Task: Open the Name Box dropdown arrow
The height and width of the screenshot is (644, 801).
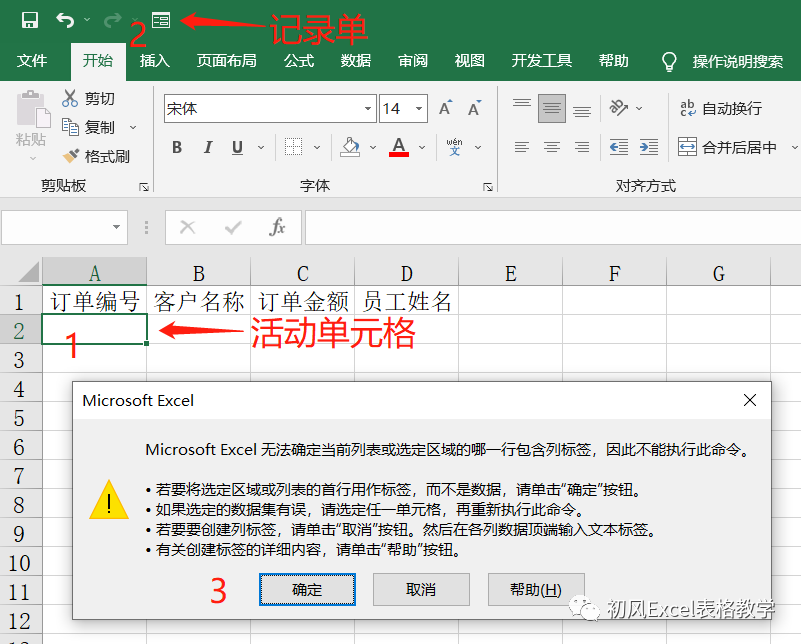Action: coord(116,227)
